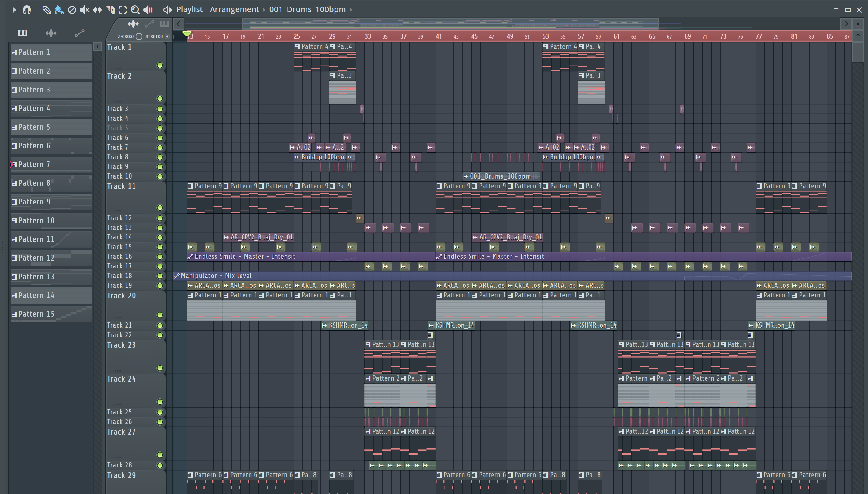Select the Slice tool
This screenshot has height=494, width=868.
110,10
